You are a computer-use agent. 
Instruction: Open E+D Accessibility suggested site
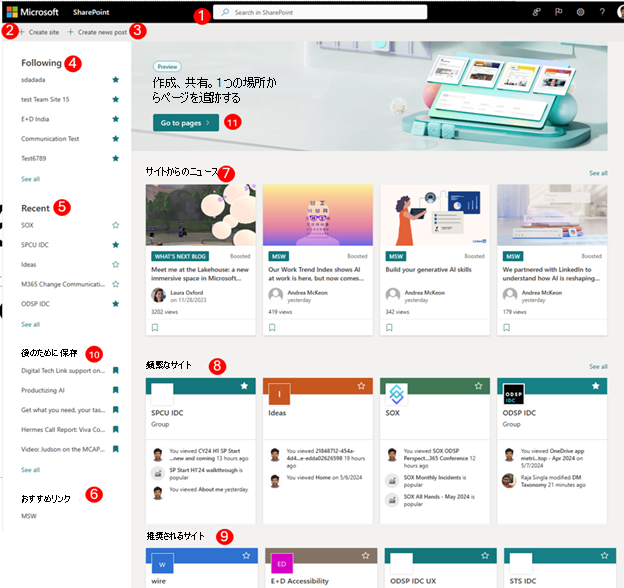[x=321, y=568]
